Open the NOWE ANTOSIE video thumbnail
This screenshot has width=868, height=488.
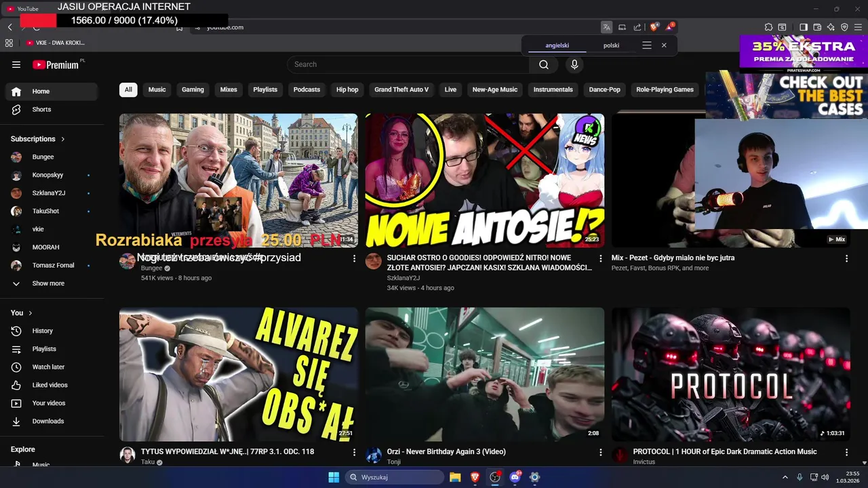point(485,180)
